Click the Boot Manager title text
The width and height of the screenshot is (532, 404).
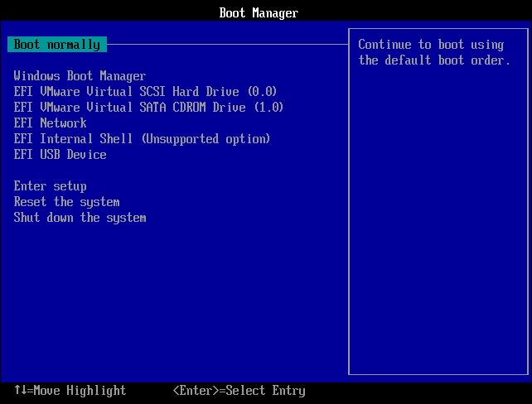(x=259, y=13)
